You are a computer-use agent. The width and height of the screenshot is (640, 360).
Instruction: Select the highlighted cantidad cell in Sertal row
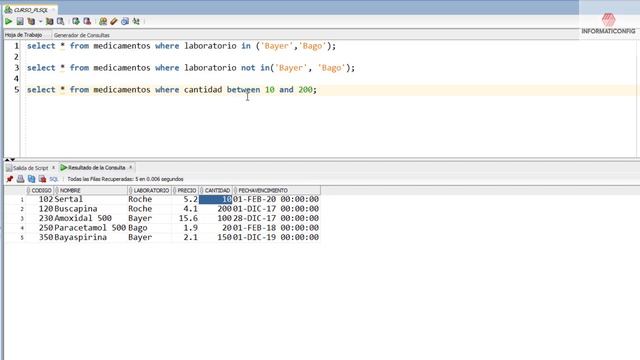pos(216,199)
